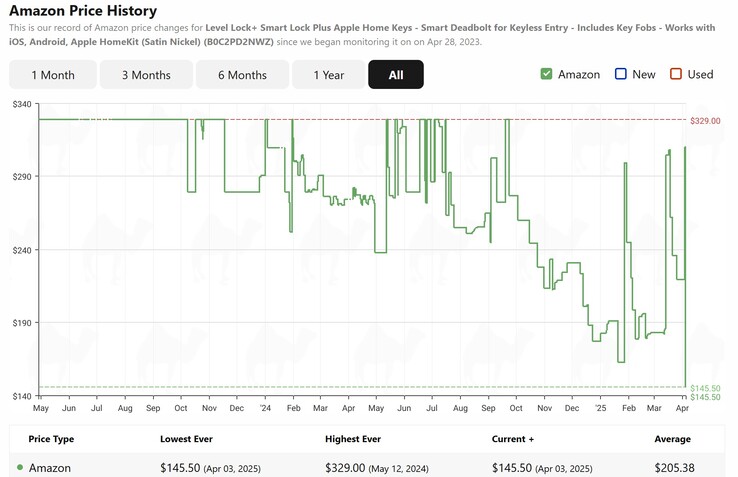
Task: Click the $140 y-axis label
Action: (22, 396)
